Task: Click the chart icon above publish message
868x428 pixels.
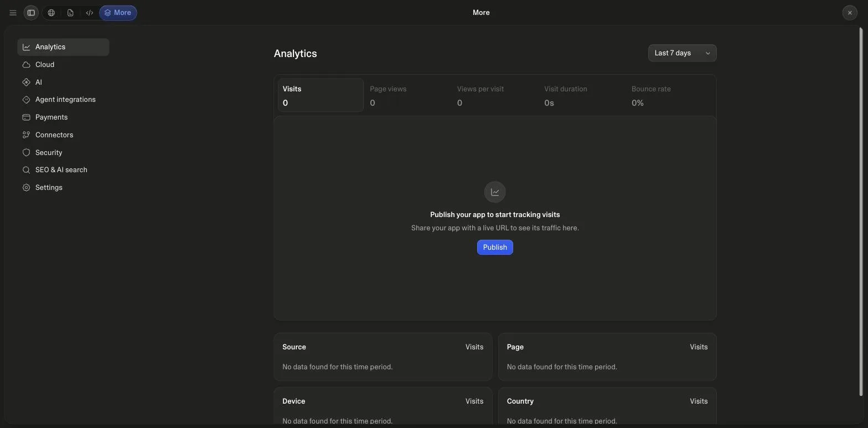Action: click(495, 192)
